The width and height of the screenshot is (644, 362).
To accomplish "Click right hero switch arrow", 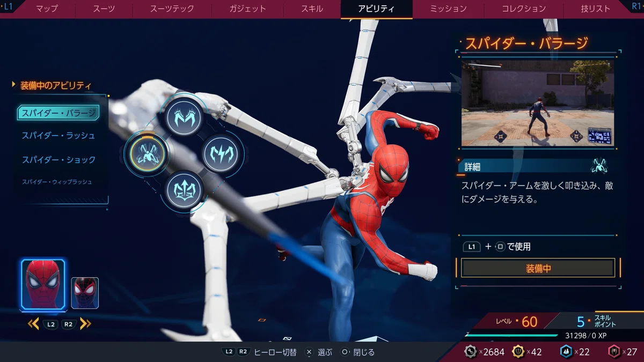I will (x=85, y=323).
